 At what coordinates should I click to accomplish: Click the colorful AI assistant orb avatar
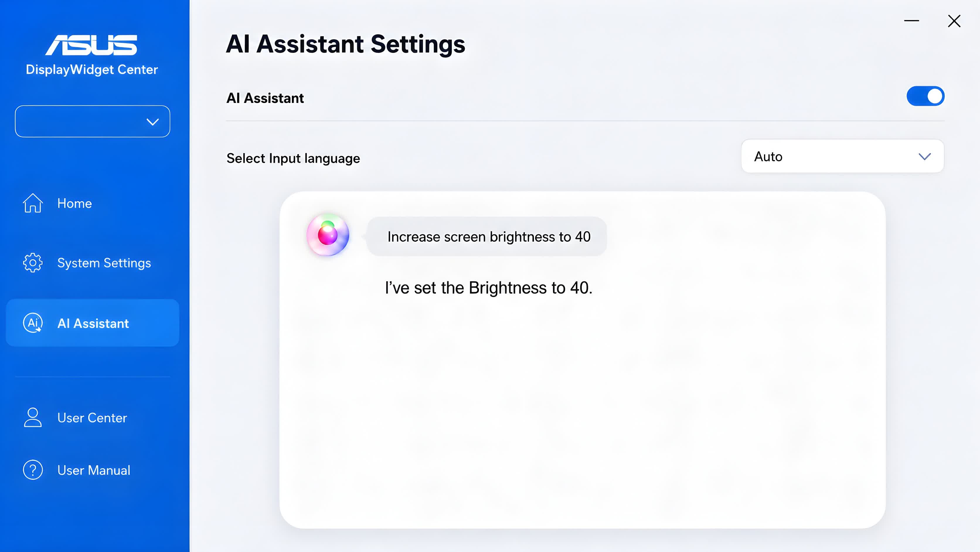328,235
